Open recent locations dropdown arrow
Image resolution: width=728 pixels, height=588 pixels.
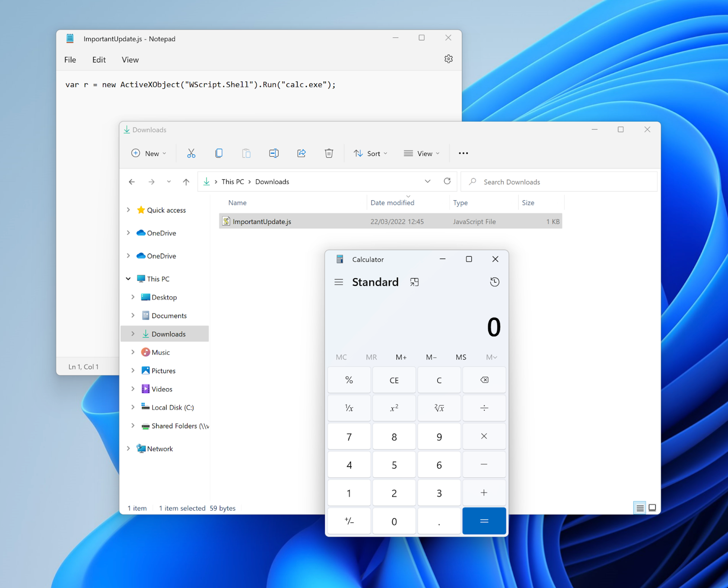point(168,182)
